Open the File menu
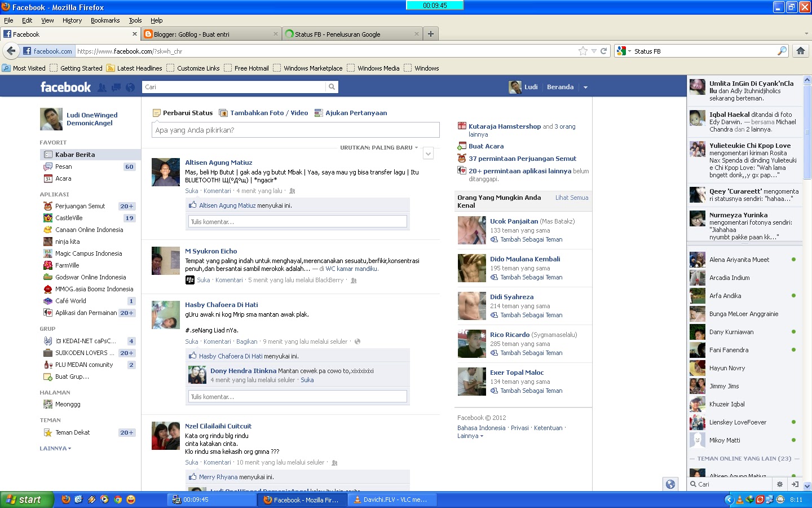This screenshot has height=508, width=812. [8, 20]
